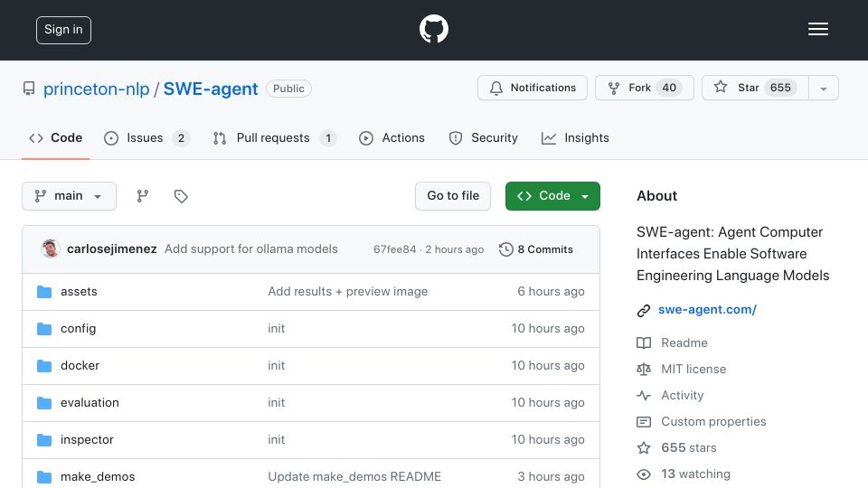Click '6 hours ago' in the assets row
The image size is (868, 488).
pos(551,292)
